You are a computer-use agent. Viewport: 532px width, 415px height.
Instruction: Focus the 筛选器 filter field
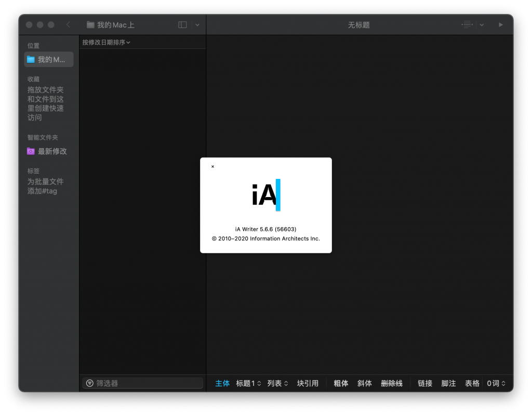[142, 383]
